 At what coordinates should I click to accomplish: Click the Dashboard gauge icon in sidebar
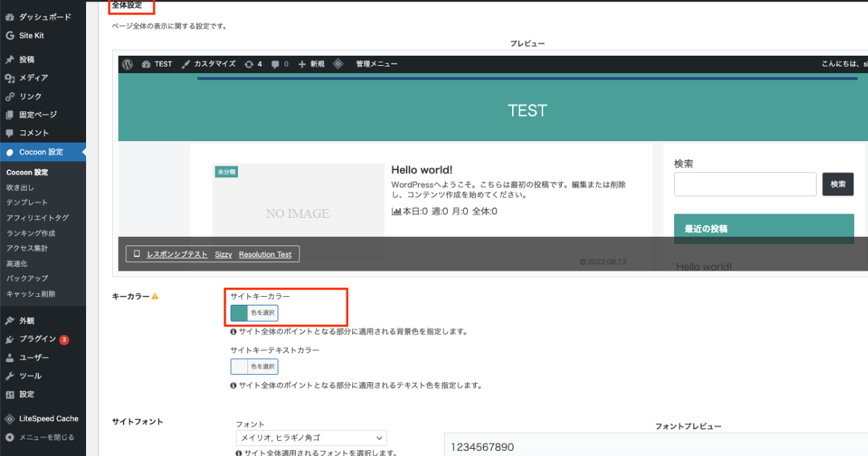pos(9,17)
